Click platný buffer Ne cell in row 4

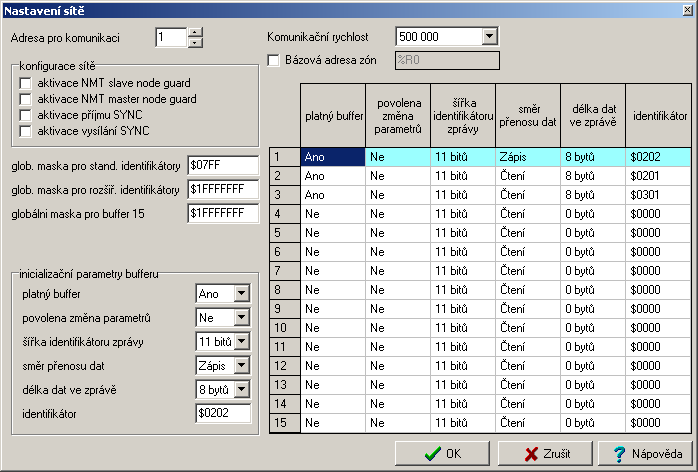point(333,214)
